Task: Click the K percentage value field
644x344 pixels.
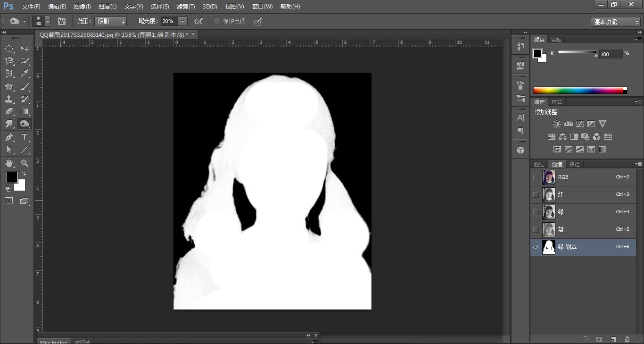Action: [610, 54]
